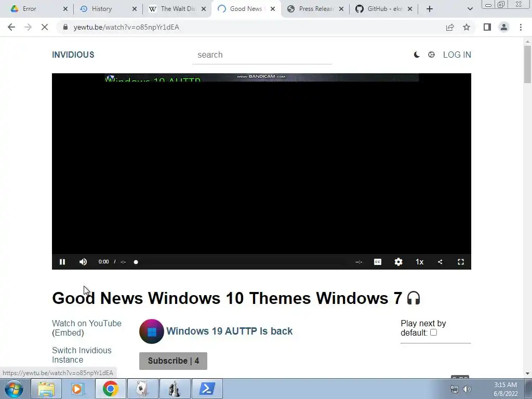This screenshot has width=532, height=399.
Task: Click Chrome icon in taskbar
Action: click(110, 389)
